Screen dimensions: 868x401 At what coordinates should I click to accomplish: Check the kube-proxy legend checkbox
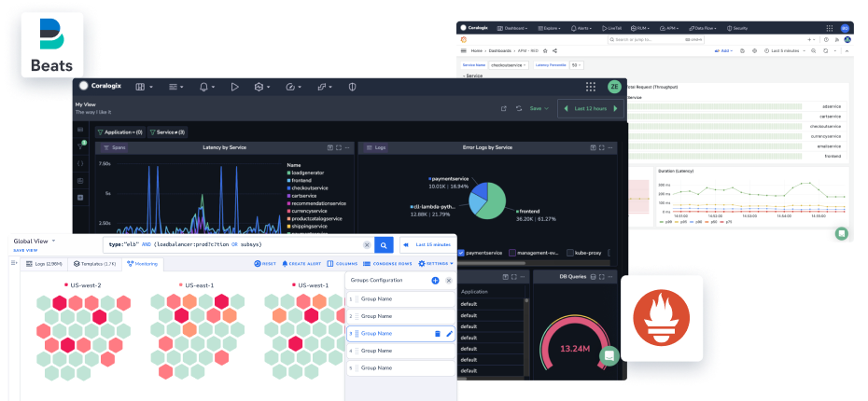pyautogui.click(x=569, y=253)
